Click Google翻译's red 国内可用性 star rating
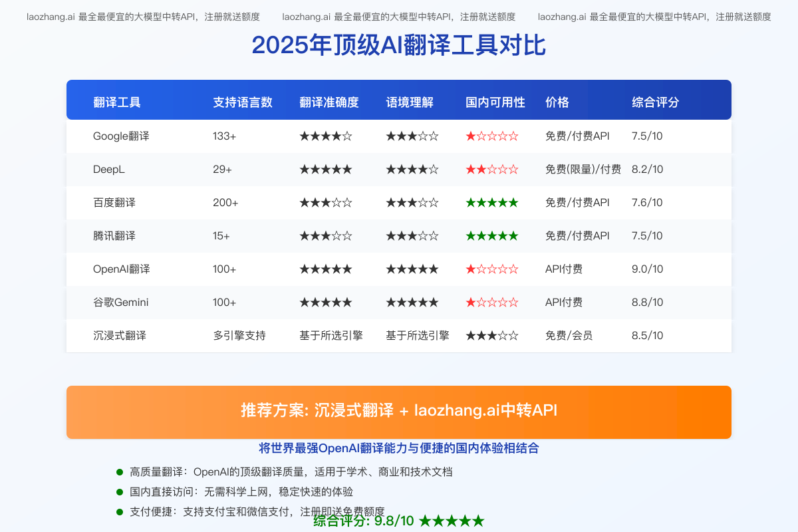The width and height of the screenshot is (798, 532). [492, 136]
